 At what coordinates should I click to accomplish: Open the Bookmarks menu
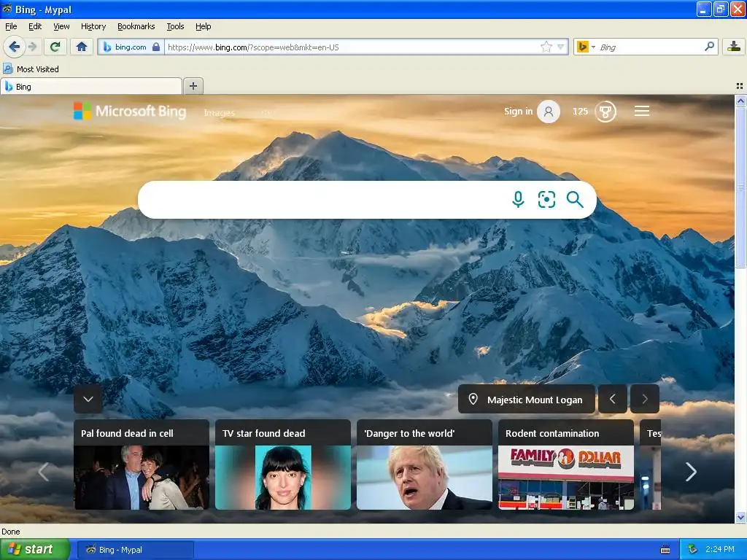pyautogui.click(x=136, y=26)
